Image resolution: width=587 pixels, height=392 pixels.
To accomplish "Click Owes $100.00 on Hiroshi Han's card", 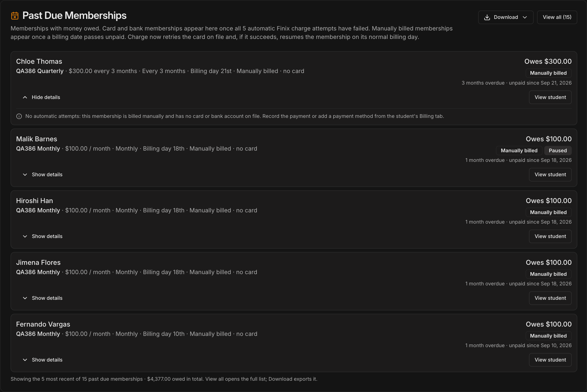I will tap(549, 201).
